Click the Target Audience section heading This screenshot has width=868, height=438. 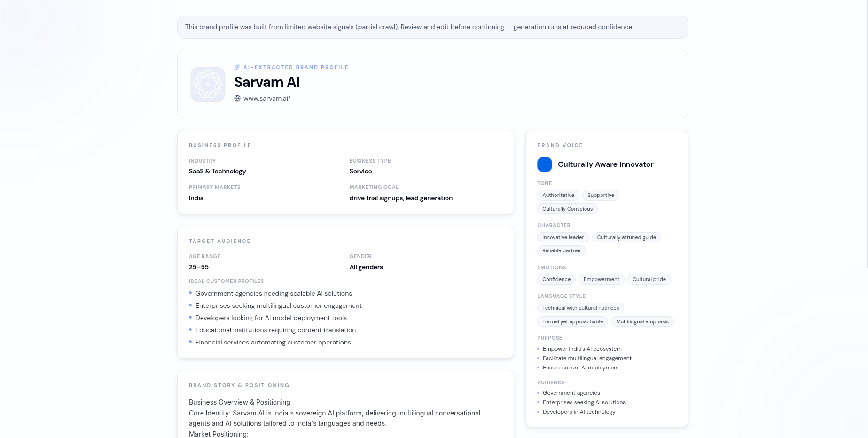tap(219, 242)
